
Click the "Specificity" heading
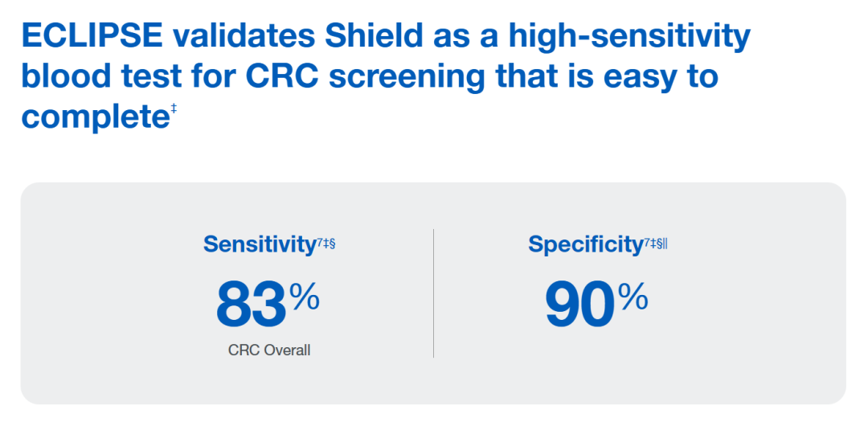point(585,244)
